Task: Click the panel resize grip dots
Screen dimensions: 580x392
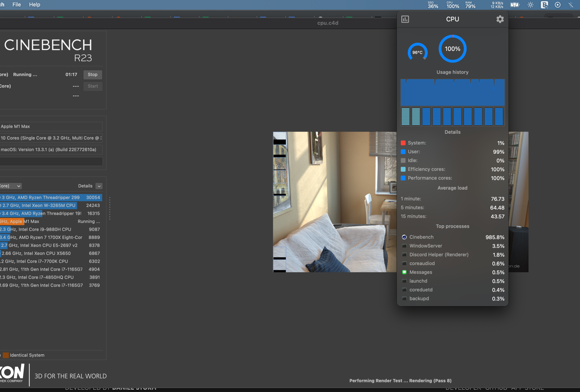Action: click(x=110, y=208)
